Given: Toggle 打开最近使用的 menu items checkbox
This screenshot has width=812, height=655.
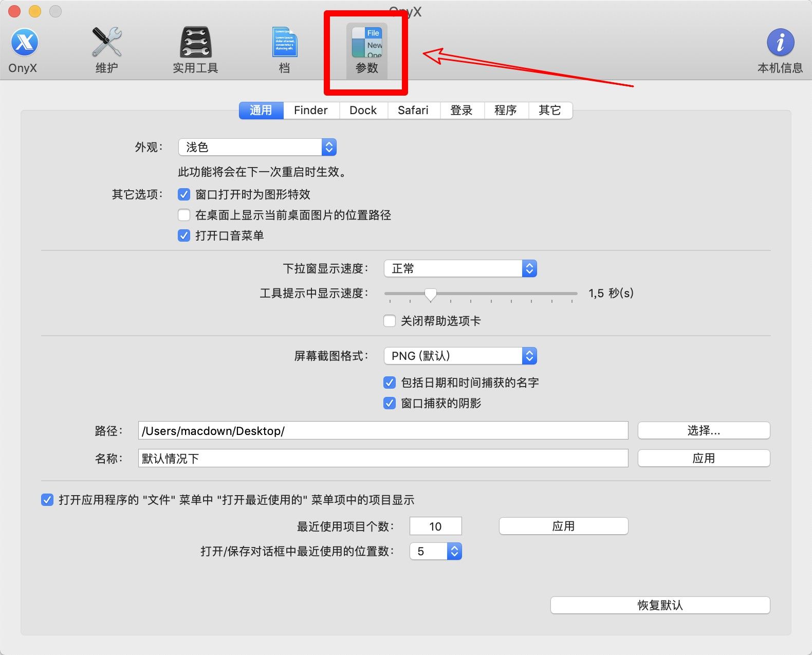Looking at the screenshot, I should tap(47, 500).
